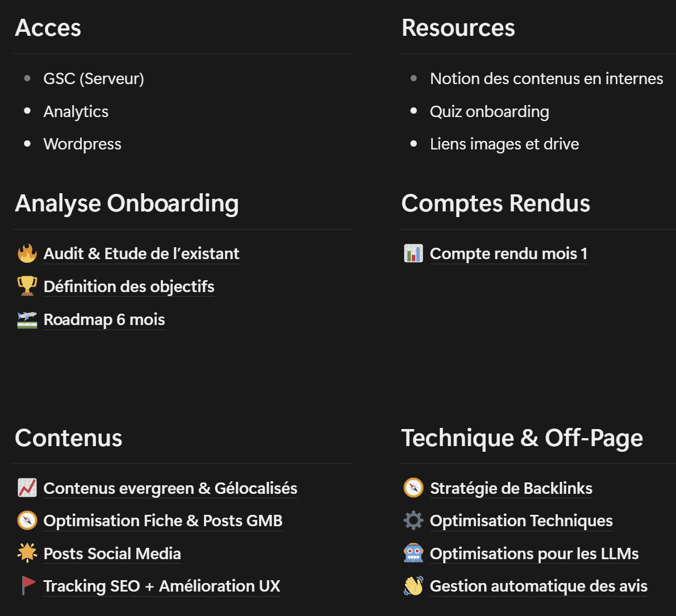Click the Technique & Off-Page heading
676x616 pixels.
(x=522, y=438)
